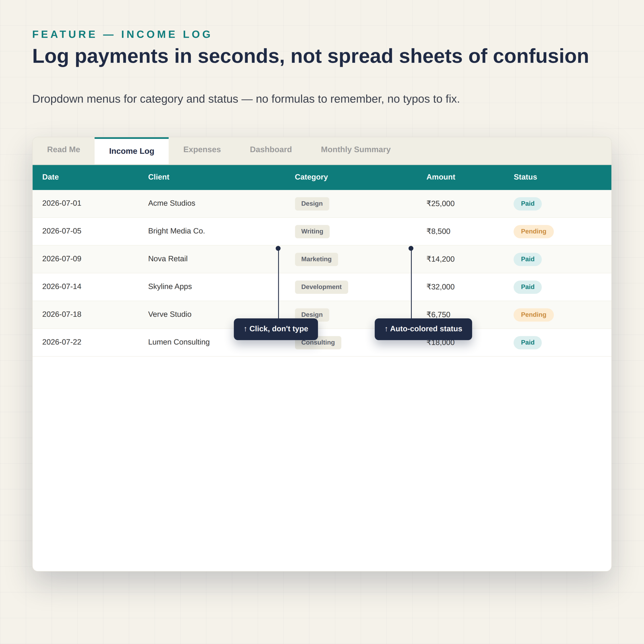Screen dimensions: 644x644
Task: Click the Paid status for Lumen Consulting
Action: 528,343
